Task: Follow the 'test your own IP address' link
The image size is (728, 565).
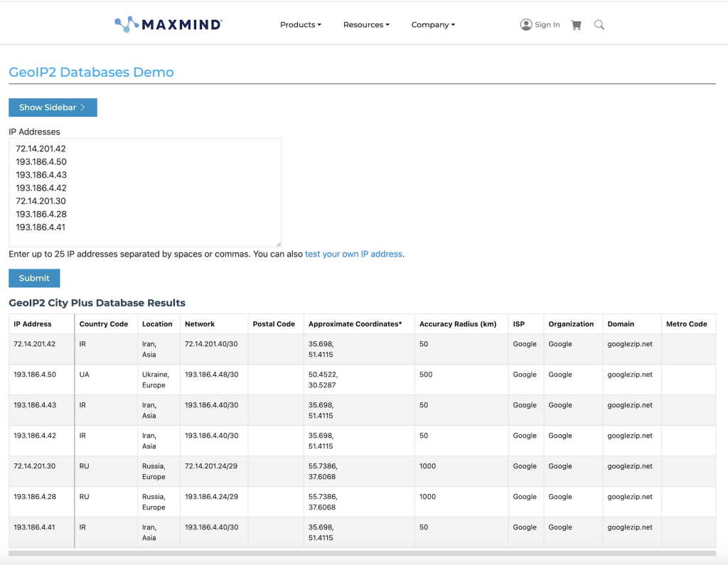Action: (353, 254)
